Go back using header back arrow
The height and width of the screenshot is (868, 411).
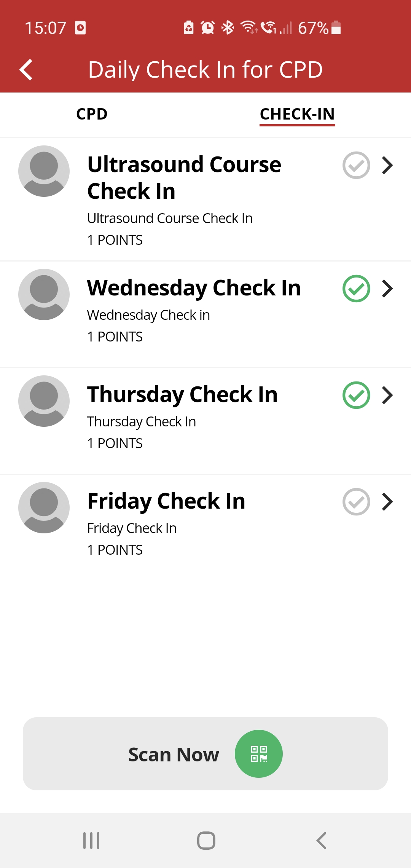pyautogui.click(x=26, y=70)
